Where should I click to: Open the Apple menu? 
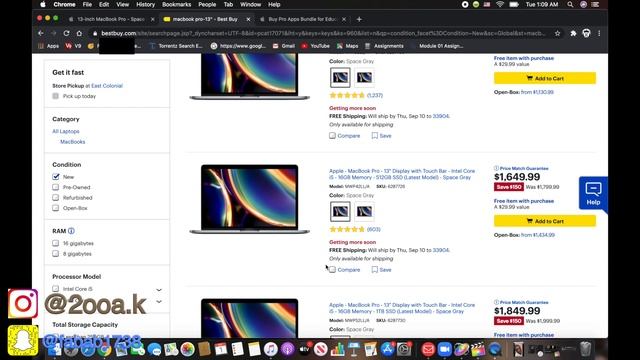(43, 4)
